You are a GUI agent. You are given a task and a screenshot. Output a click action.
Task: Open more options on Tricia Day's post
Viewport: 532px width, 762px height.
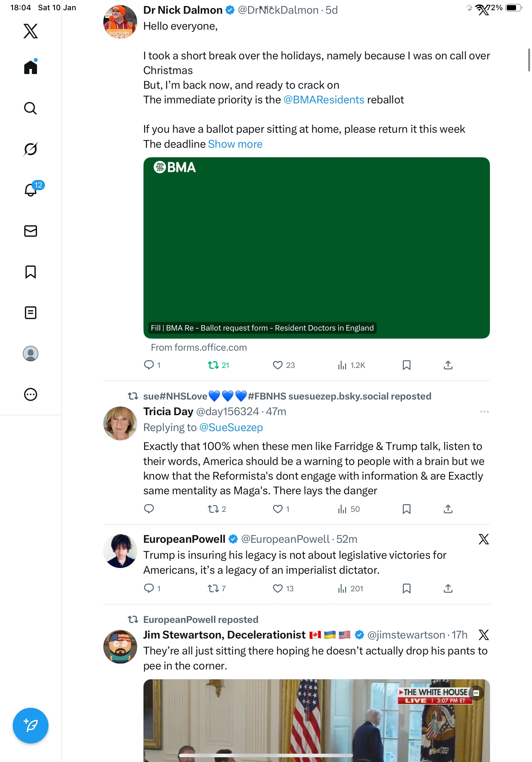(484, 412)
